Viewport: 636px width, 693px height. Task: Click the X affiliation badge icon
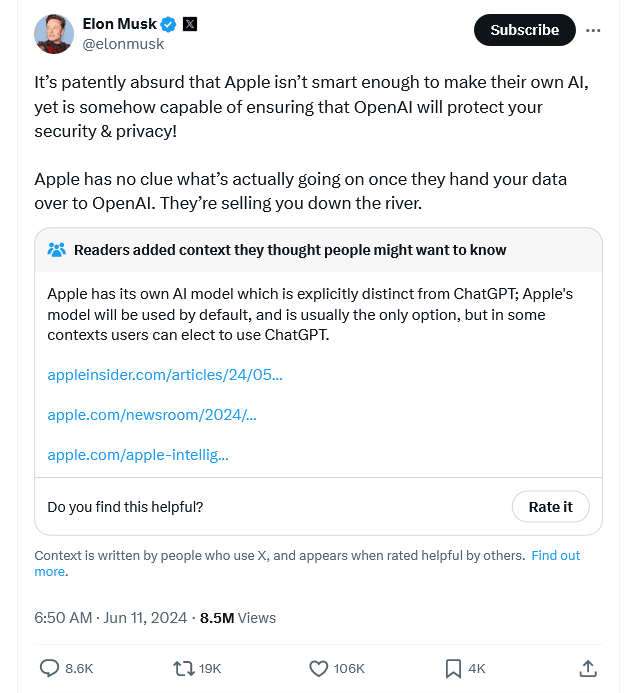pos(189,24)
